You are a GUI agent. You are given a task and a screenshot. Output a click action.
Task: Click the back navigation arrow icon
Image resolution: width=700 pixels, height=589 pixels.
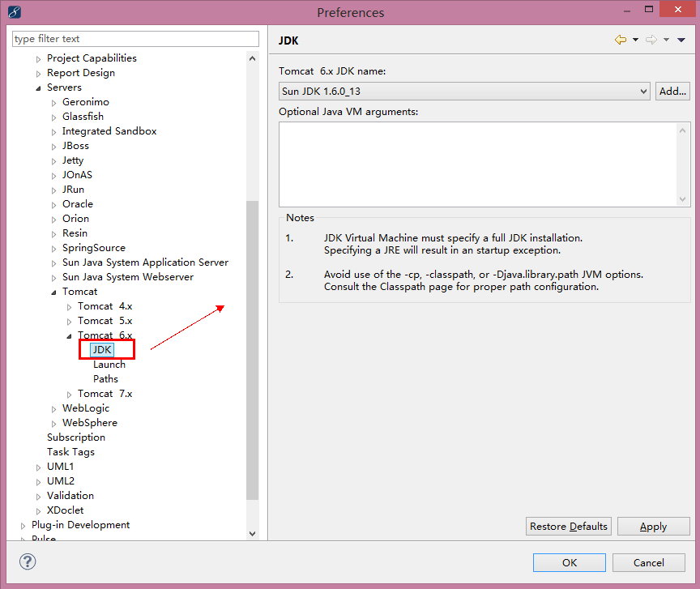point(620,40)
